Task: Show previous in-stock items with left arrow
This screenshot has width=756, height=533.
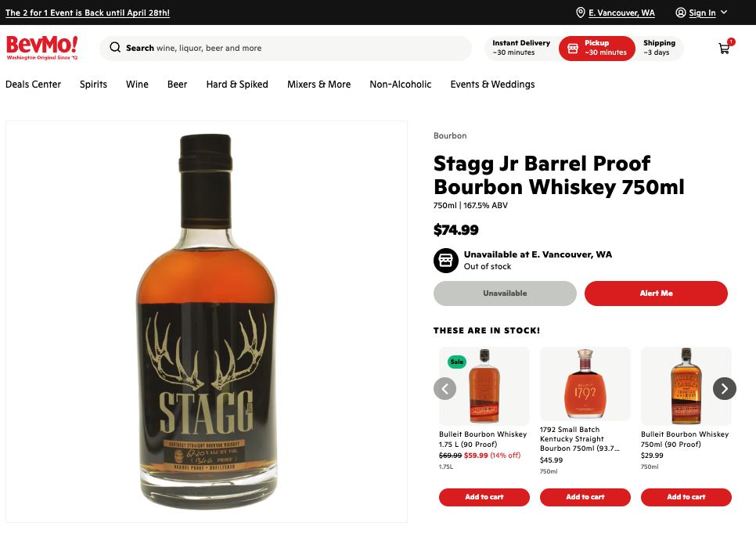Action: tap(445, 388)
